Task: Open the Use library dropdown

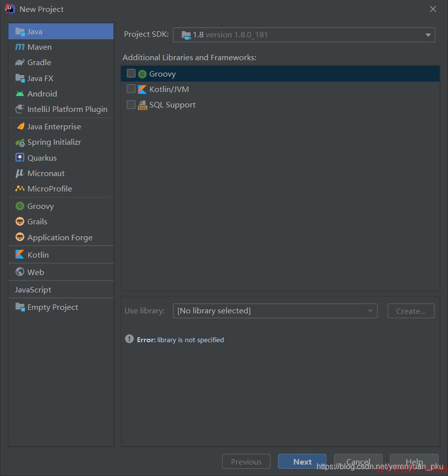Action: coord(275,311)
